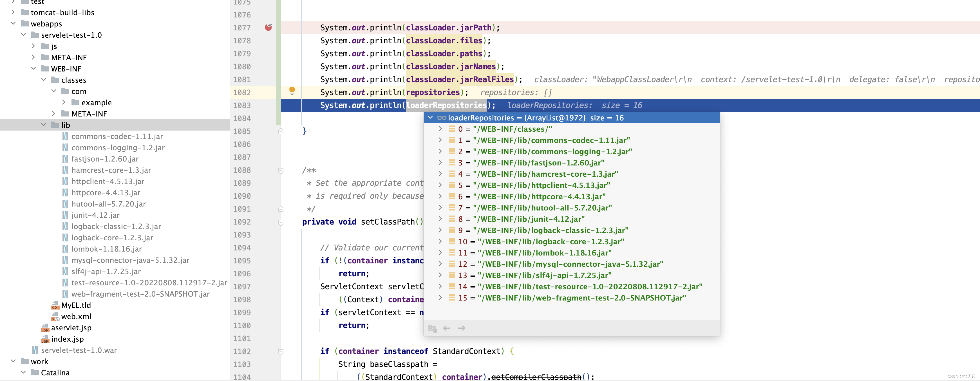Collapse the loaderRepositories root node
This screenshot has width=980, height=381.
430,118
